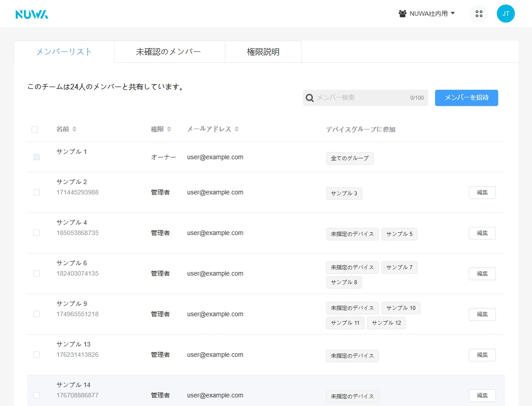
Task: Click 未指定のデバイス tag in サンプル 4 row
Action: coord(352,234)
